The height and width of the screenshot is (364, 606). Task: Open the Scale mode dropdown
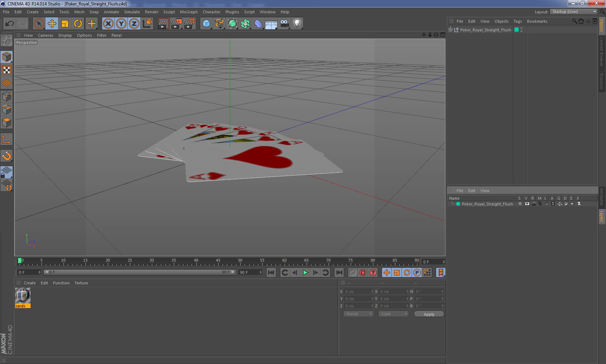point(393,314)
